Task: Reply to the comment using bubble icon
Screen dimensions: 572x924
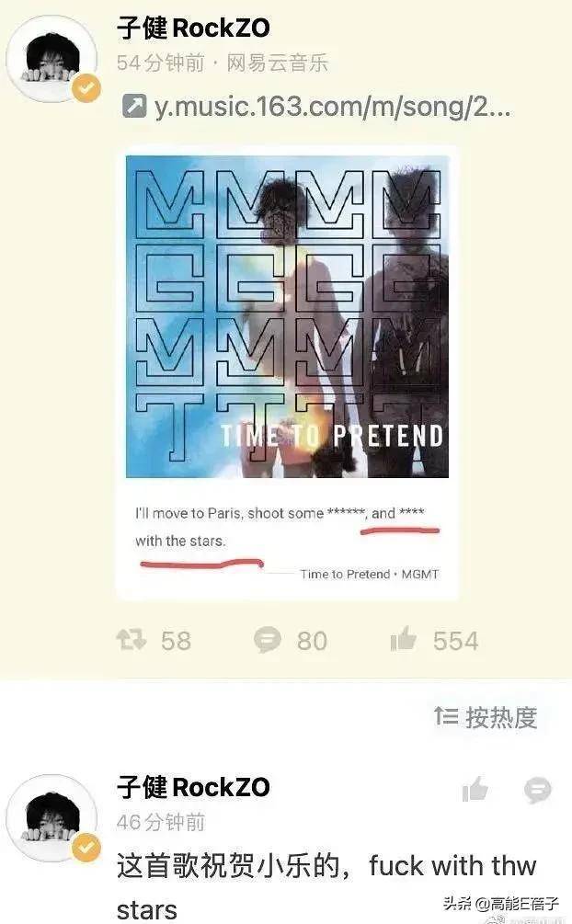Action: click(537, 791)
